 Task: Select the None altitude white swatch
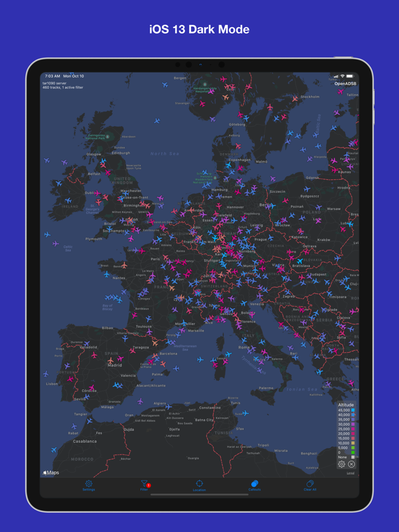pyautogui.click(x=353, y=457)
